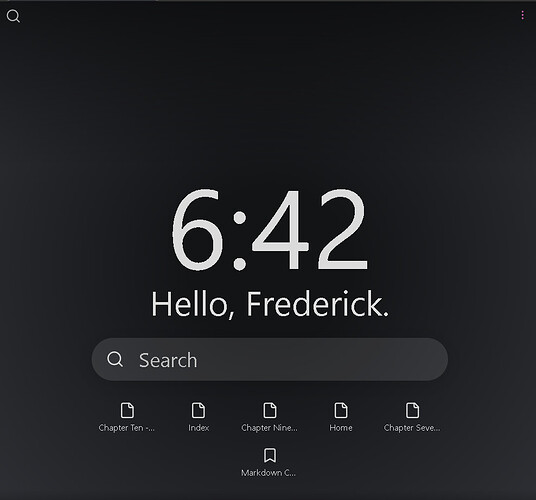Open the three-dot more options menu
The height and width of the screenshot is (500, 536).
tap(522, 15)
